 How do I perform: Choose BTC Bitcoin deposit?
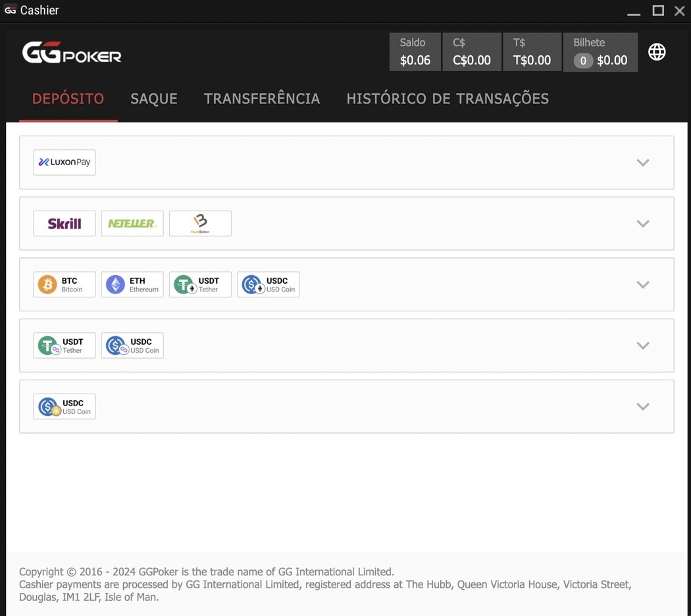pos(64,284)
